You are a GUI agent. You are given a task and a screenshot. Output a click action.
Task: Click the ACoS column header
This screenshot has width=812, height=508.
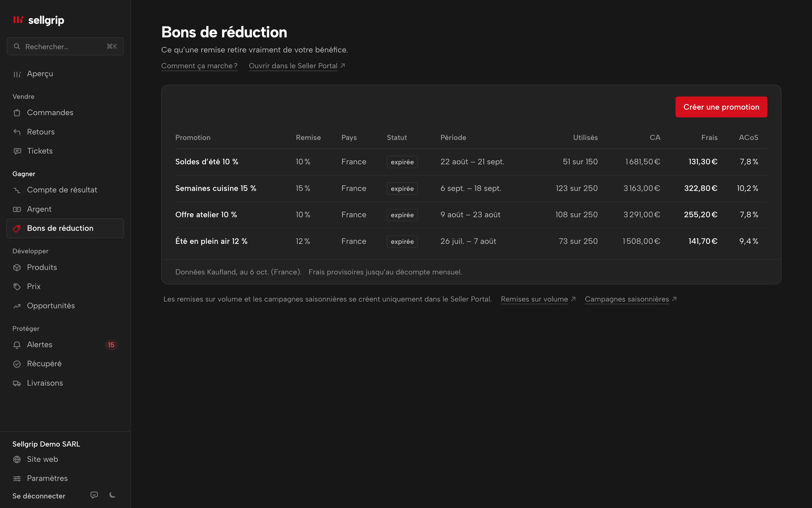click(x=748, y=137)
